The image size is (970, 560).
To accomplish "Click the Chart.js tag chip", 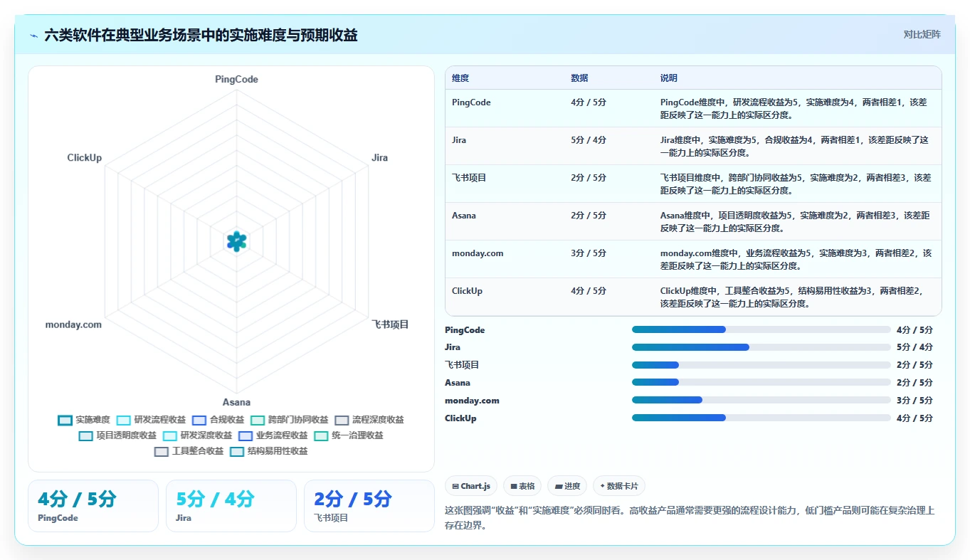I will 471,486.
